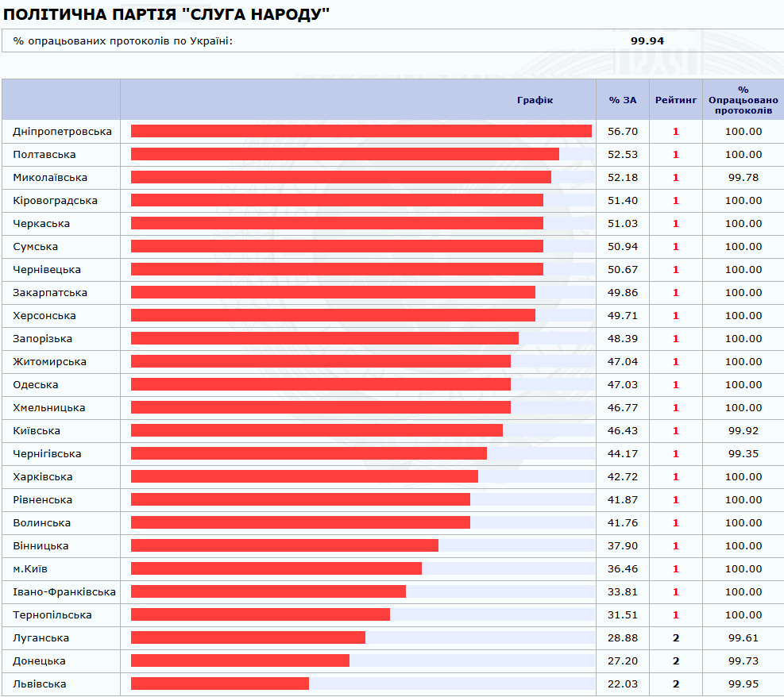Click the Чернівецька region name
The width and height of the screenshot is (784, 697).
(47, 269)
